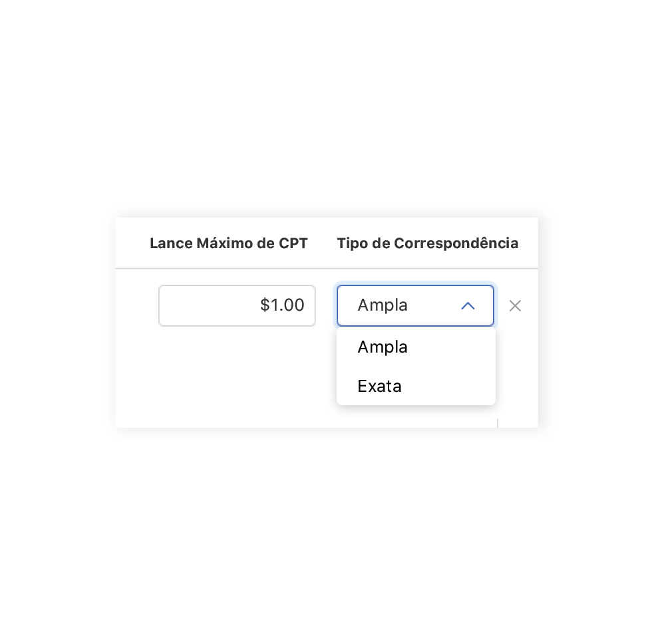Remove the keyword row with X icon
The image size is (652, 644).
(x=515, y=306)
